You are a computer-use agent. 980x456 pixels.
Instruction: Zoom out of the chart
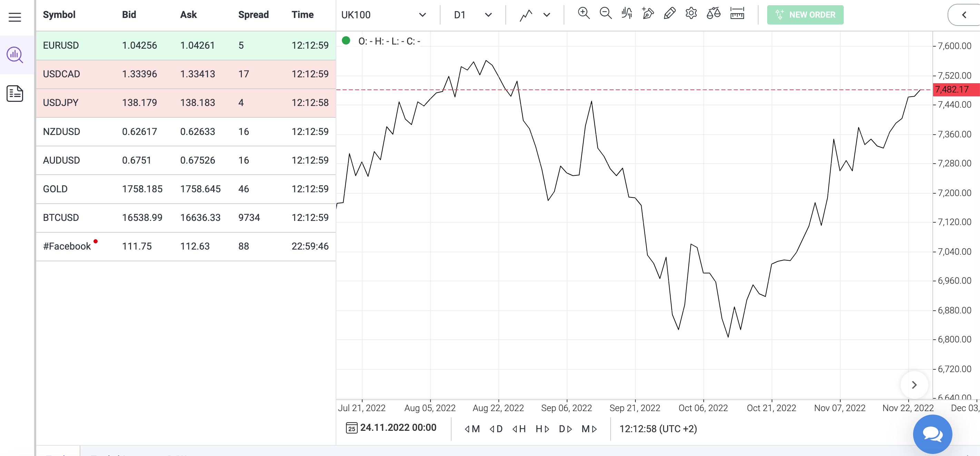(x=605, y=14)
